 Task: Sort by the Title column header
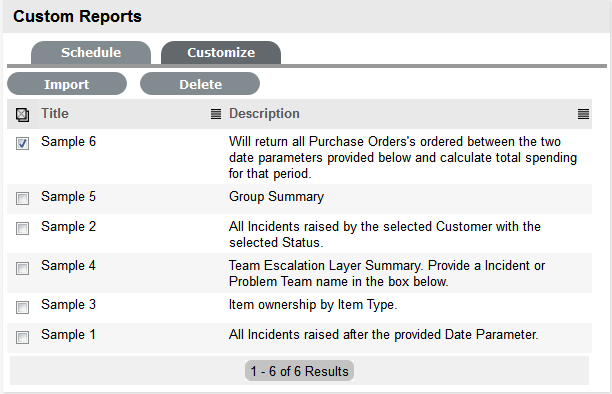pyautogui.click(x=55, y=114)
